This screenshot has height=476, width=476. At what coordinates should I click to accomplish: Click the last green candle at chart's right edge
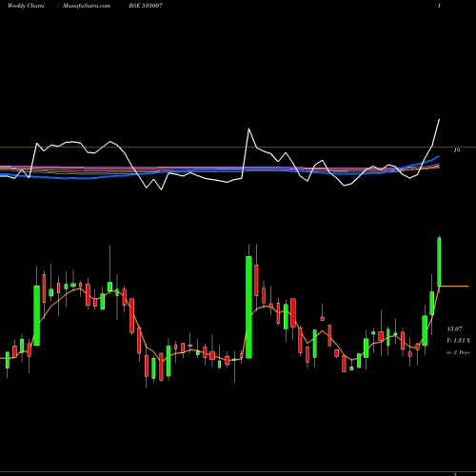coord(439,262)
